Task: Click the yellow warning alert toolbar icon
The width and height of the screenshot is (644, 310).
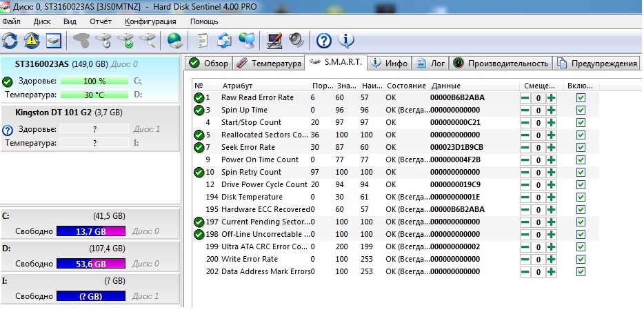Action: pos(32,40)
